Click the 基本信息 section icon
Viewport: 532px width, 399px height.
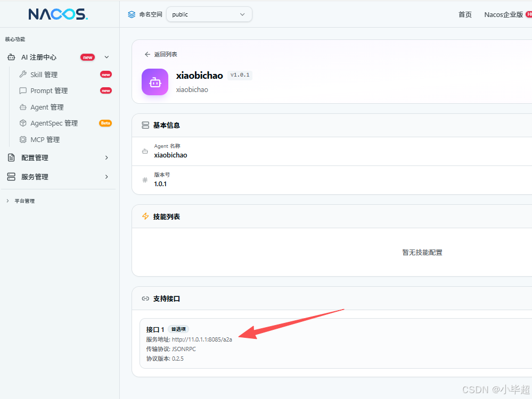point(145,126)
